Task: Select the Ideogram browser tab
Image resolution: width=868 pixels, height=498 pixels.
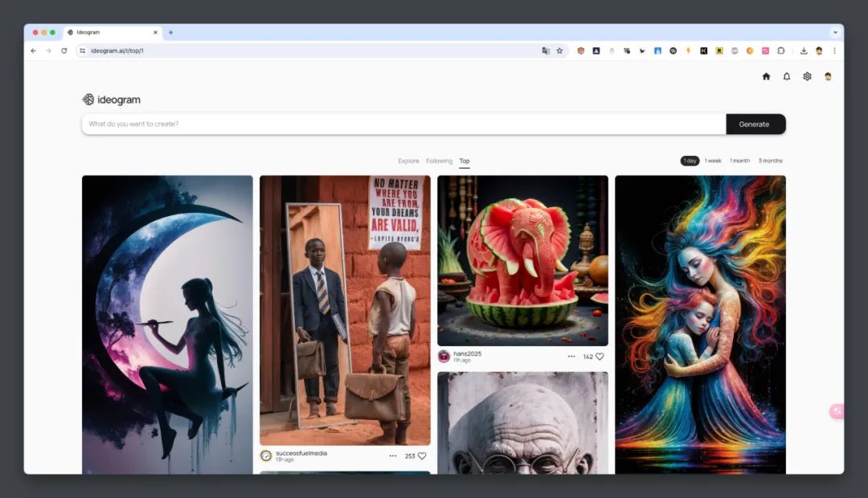Action: [x=113, y=32]
